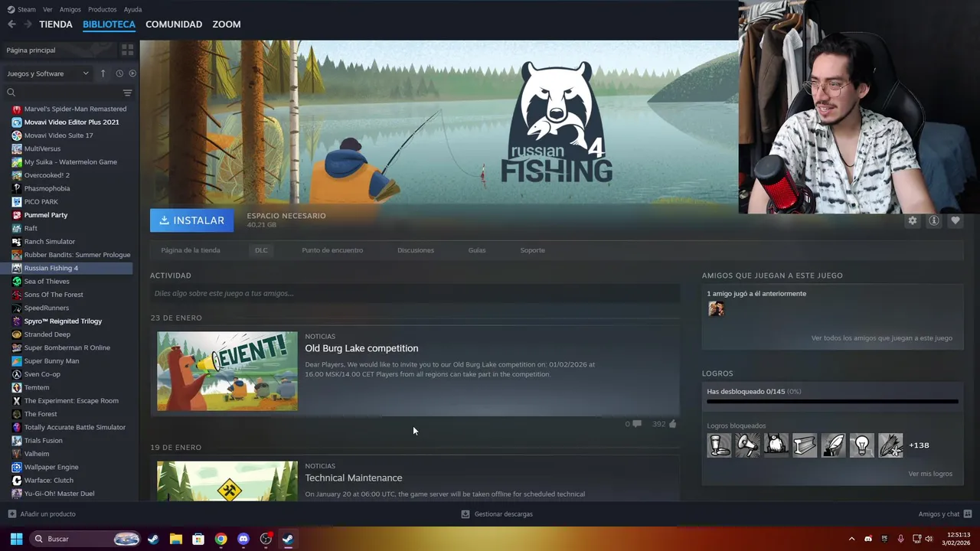Open the Amigos menu
Screen dimensions: 980x551
click(70, 9)
